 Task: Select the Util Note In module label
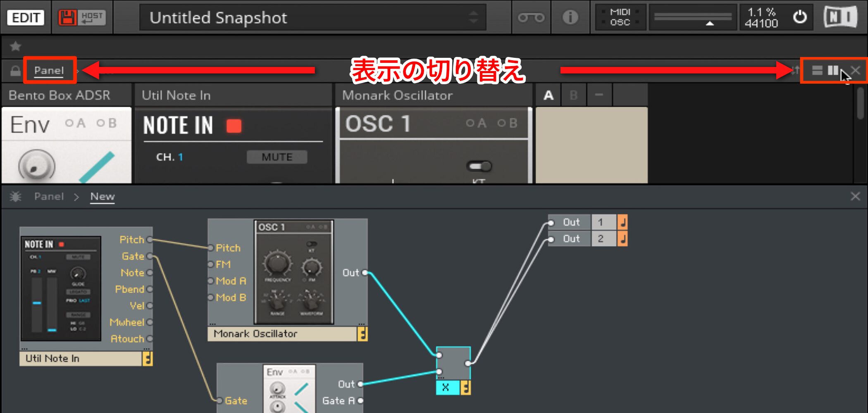(x=81, y=358)
